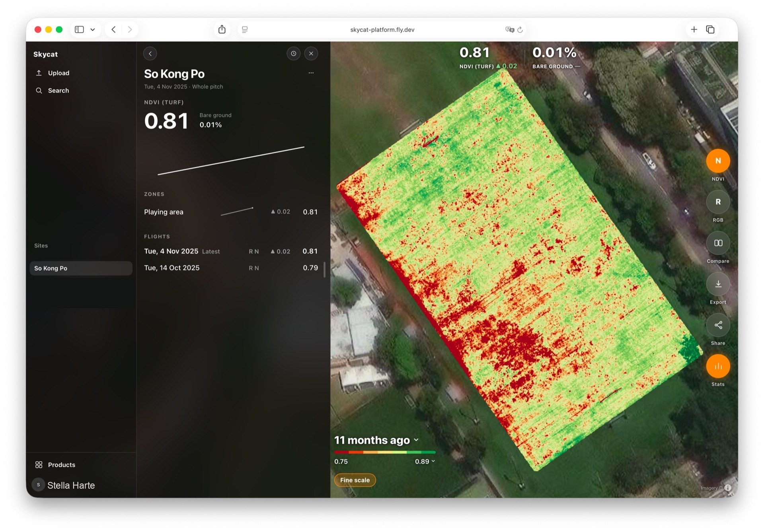Switch the map to the RGB layer
Viewport: 764px width, 532px height.
tap(718, 202)
